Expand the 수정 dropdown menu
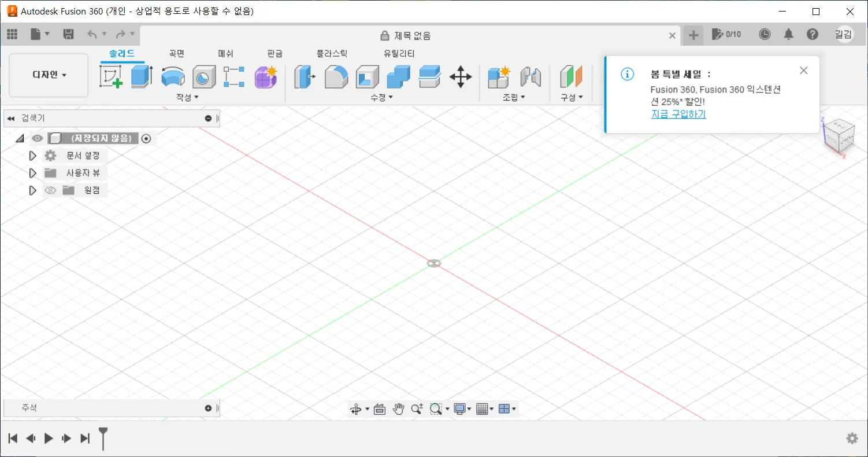868x457 pixels. 381,97
